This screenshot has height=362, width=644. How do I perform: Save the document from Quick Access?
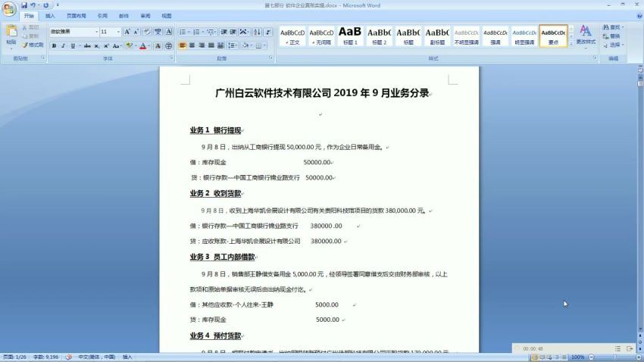[x=23, y=5]
